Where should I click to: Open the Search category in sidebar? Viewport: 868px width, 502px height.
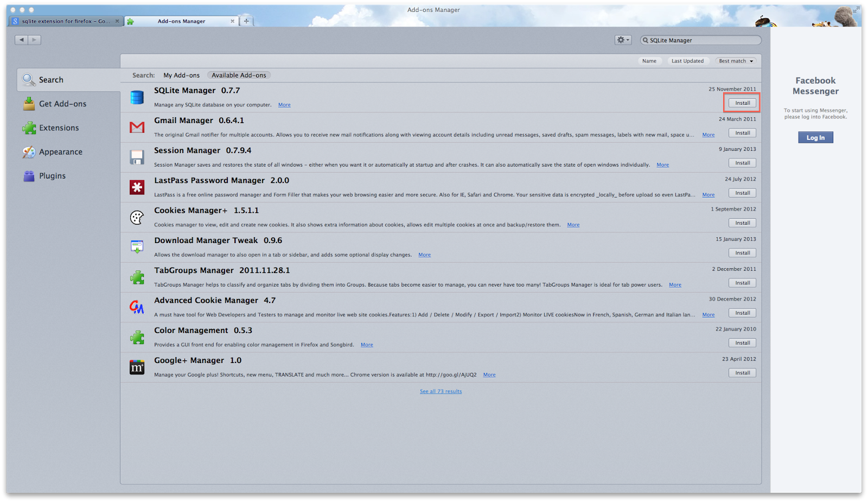pos(69,80)
